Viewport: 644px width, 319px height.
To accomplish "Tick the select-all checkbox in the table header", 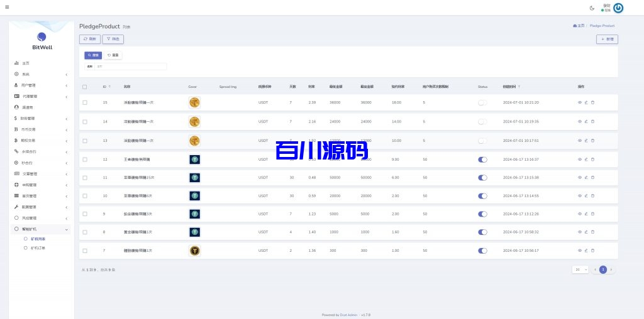I will click(x=85, y=87).
